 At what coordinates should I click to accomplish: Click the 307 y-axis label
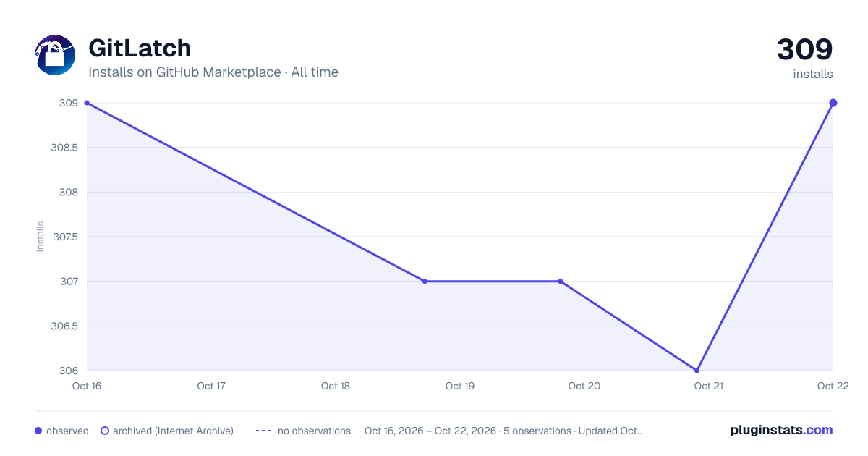point(69,282)
